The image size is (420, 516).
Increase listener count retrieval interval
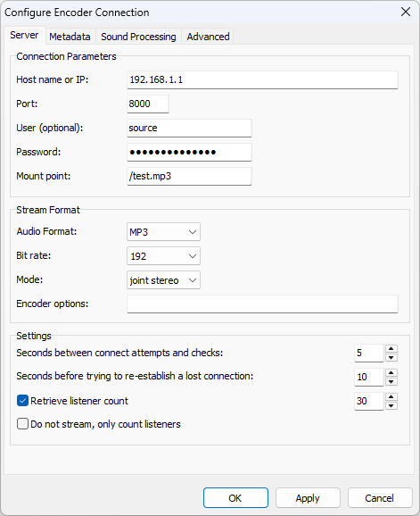pos(391,397)
